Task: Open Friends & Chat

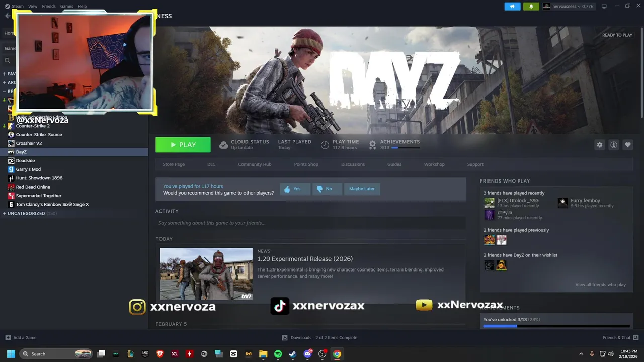Action: coord(621,338)
